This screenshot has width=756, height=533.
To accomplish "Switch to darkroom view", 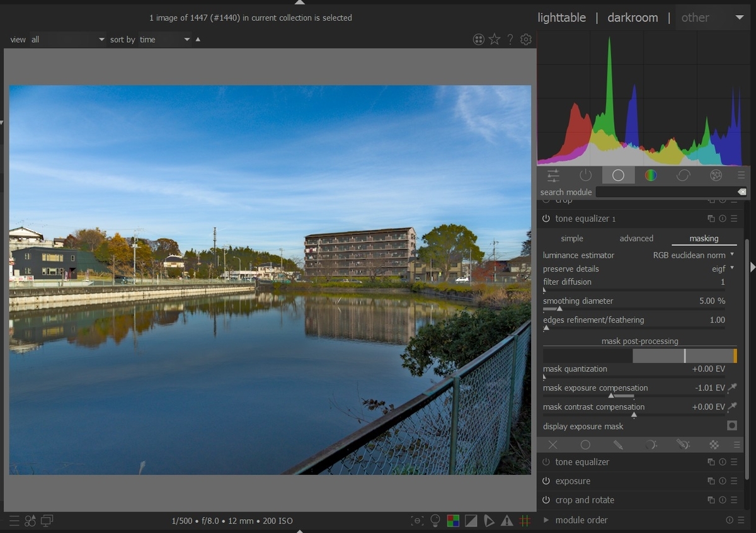I will coord(633,18).
